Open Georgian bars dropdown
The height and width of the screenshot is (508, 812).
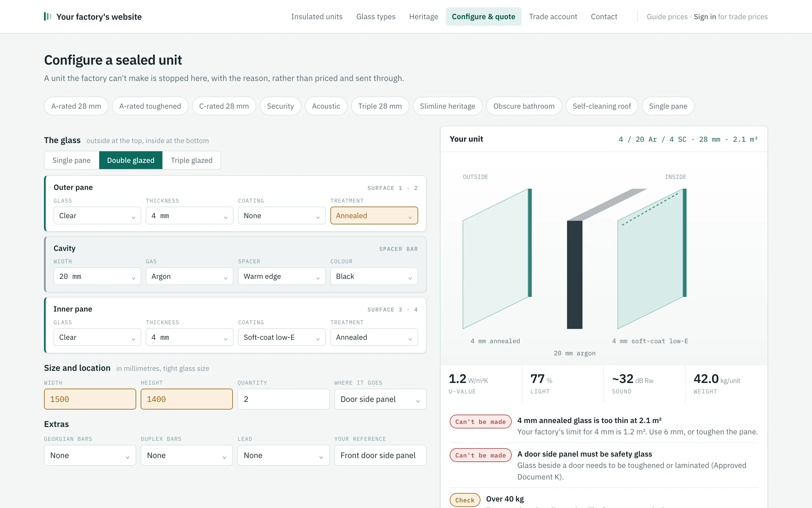pos(90,455)
